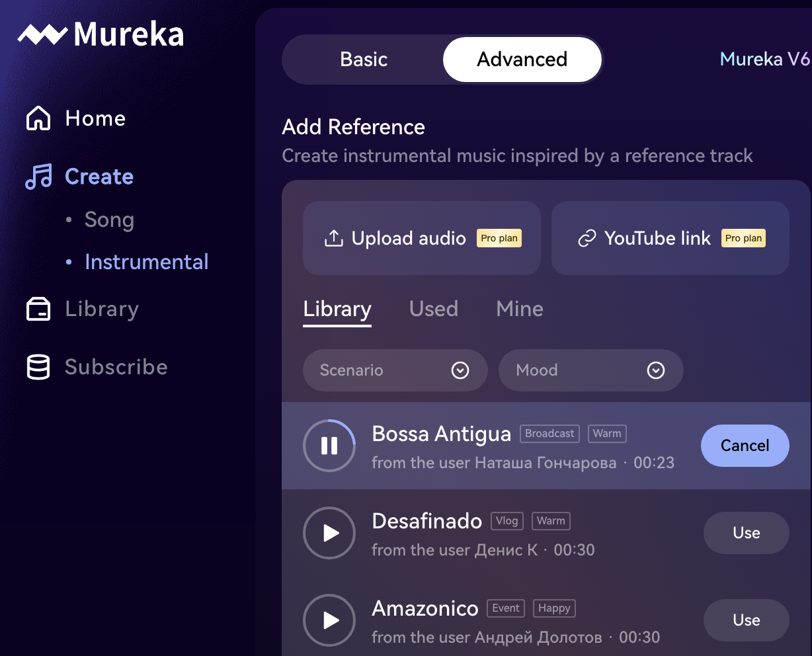
Task: Open the Scenario dropdown
Action: tap(395, 370)
